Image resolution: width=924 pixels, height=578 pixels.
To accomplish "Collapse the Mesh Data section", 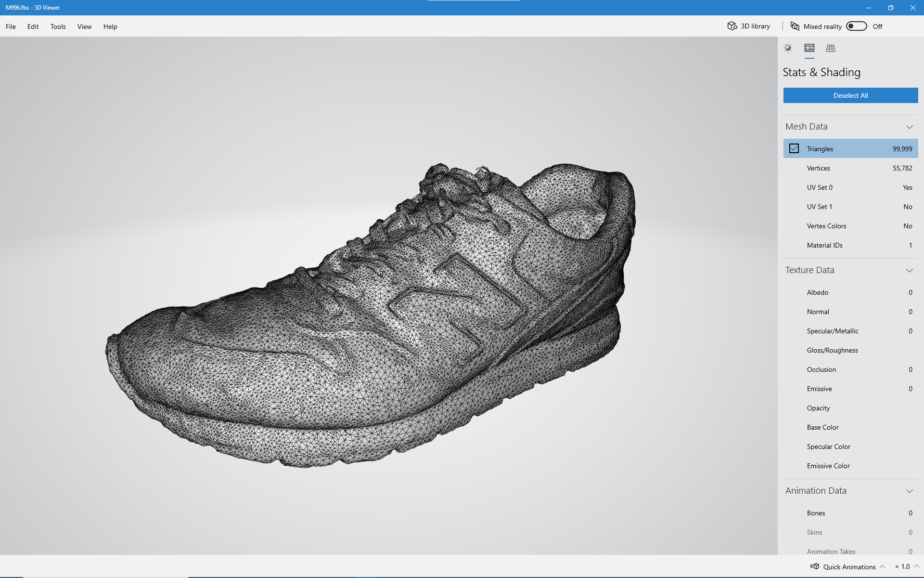I will [910, 127].
